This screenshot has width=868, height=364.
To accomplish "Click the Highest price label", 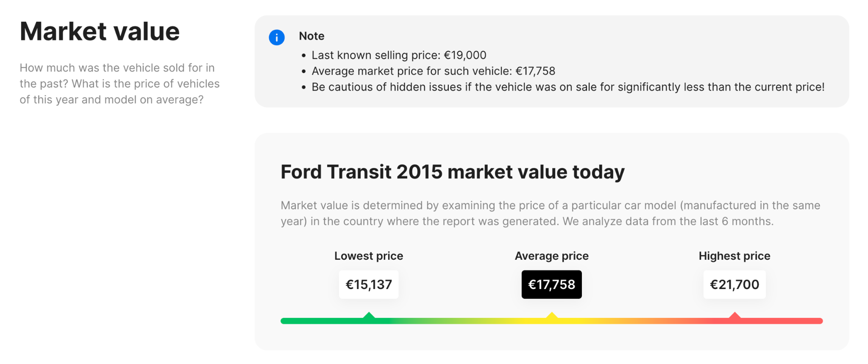I will (x=734, y=256).
